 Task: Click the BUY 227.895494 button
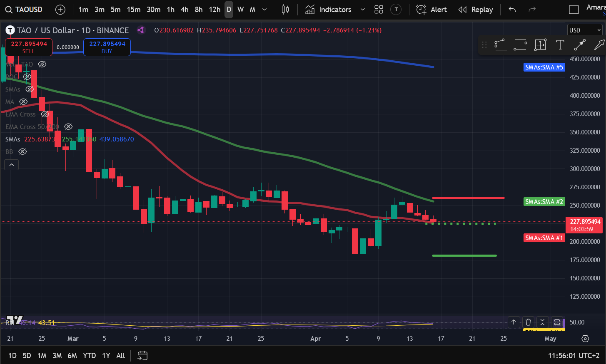click(107, 47)
